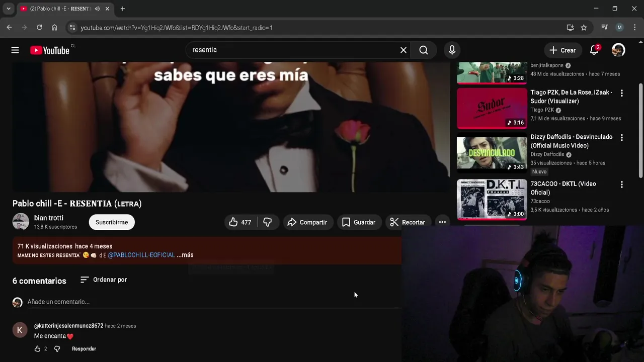Install app icon in the address bar
644x362 pixels.
click(x=570, y=28)
